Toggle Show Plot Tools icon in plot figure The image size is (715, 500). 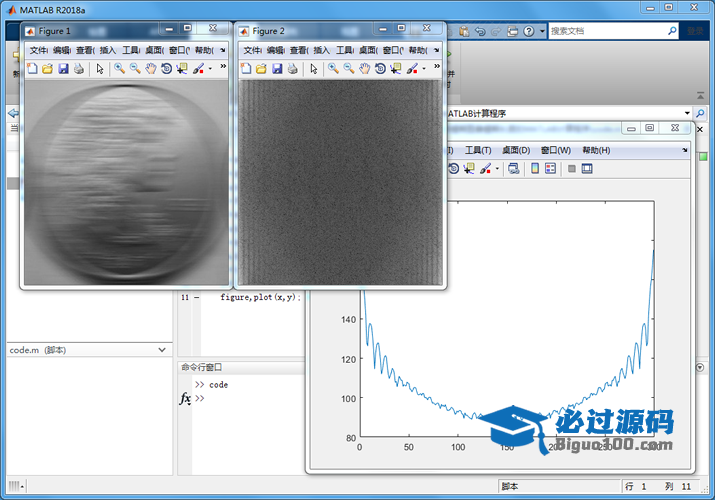pos(587,168)
